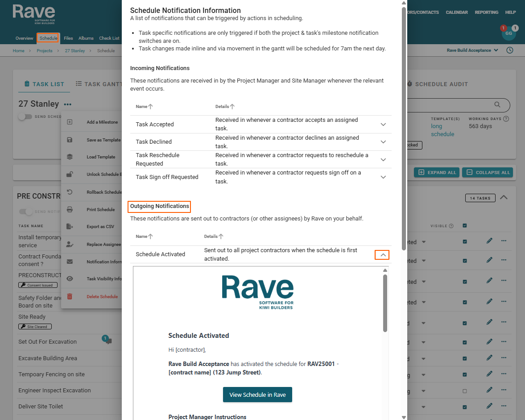Viewport: 525px width, 420px height.
Task: Open the Albums tab
Action: coord(86,38)
